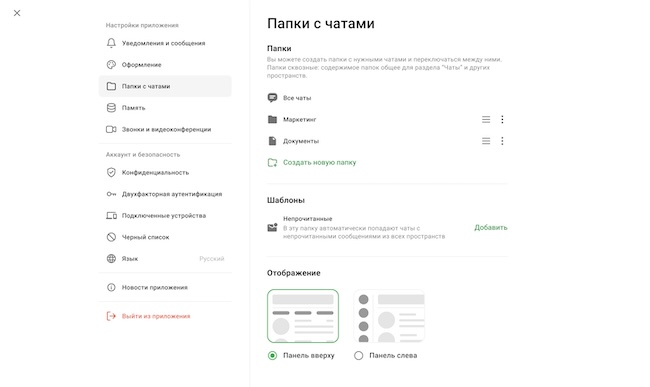This screenshot has width=650, height=387.
Task: Open Новости приложения
Action: click(165, 287)
